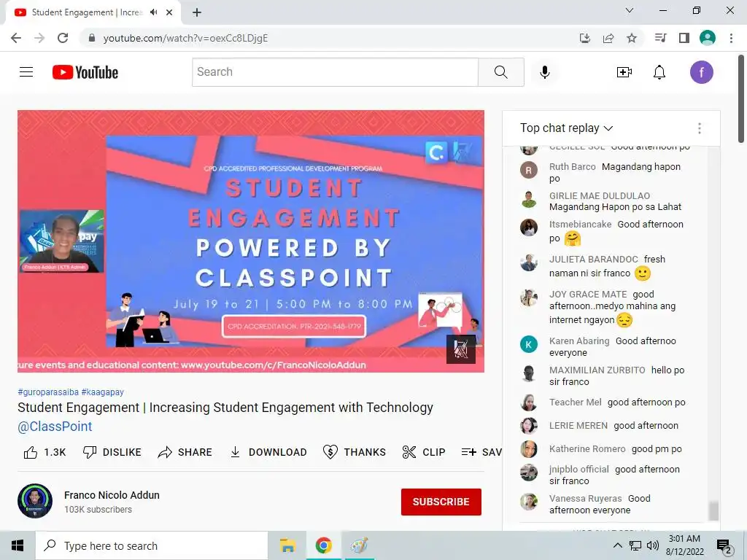Image resolution: width=747 pixels, height=560 pixels.
Task: Open the Windows notification center
Action: (x=724, y=546)
